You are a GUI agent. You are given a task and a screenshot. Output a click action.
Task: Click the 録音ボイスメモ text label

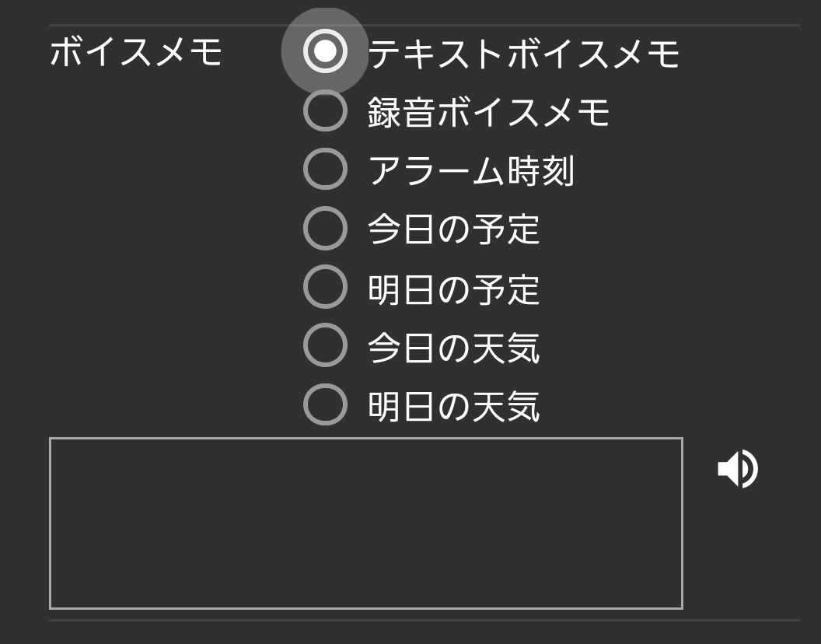point(488,112)
